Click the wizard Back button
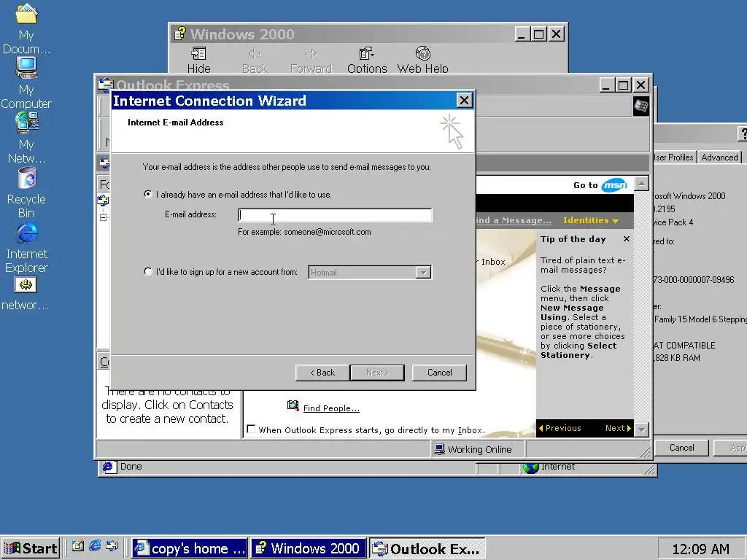Viewport: 747px width, 560px height. click(322, 373)
